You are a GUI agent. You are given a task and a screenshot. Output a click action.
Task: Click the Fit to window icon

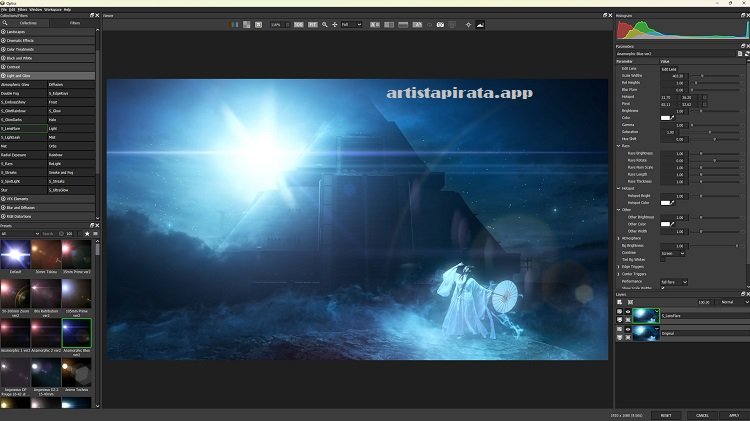coord(312,24)
